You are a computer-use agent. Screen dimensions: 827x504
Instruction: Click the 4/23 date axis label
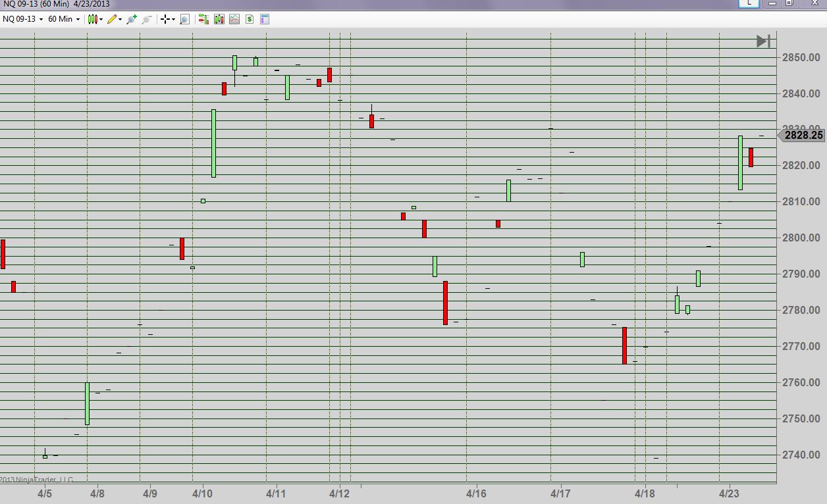(730, 493)
